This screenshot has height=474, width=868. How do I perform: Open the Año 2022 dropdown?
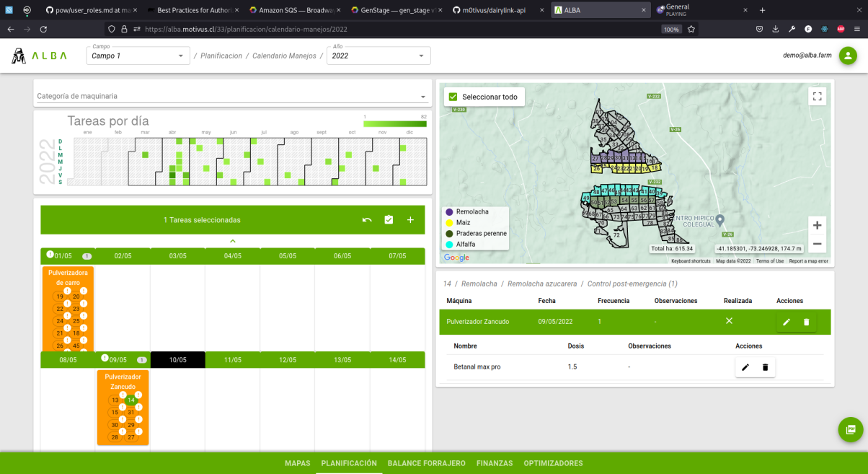[378, 56]
